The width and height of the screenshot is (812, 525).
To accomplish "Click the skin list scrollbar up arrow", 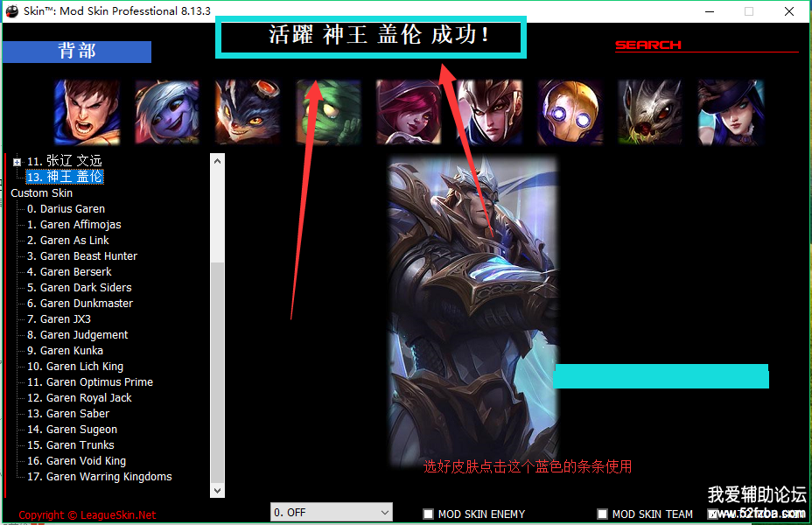I will [x=218, y=161].
